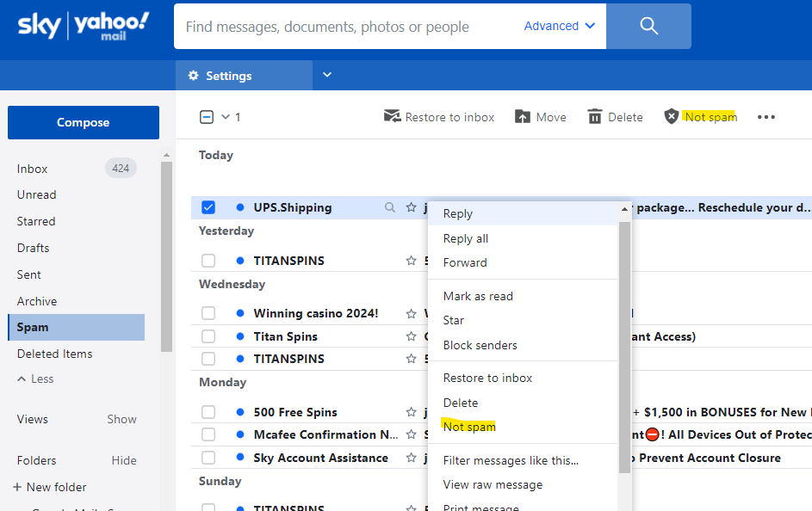Click the Move folder icon

[x=523, y=116]
